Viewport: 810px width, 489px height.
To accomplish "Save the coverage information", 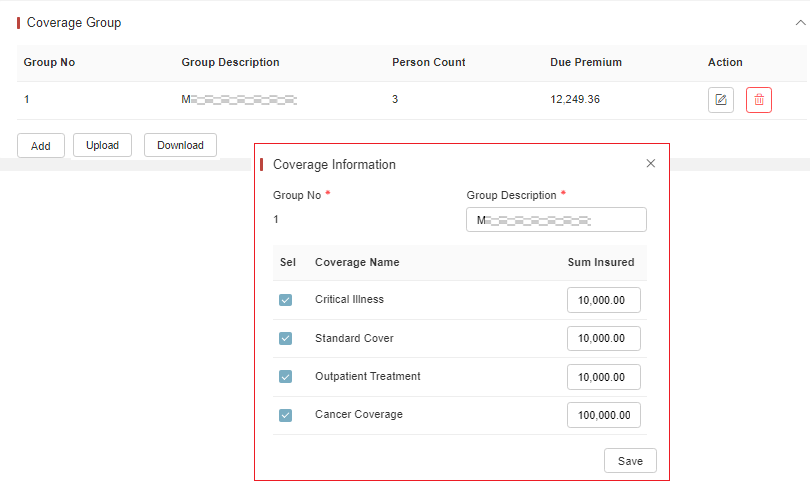I will click(630, 461).
